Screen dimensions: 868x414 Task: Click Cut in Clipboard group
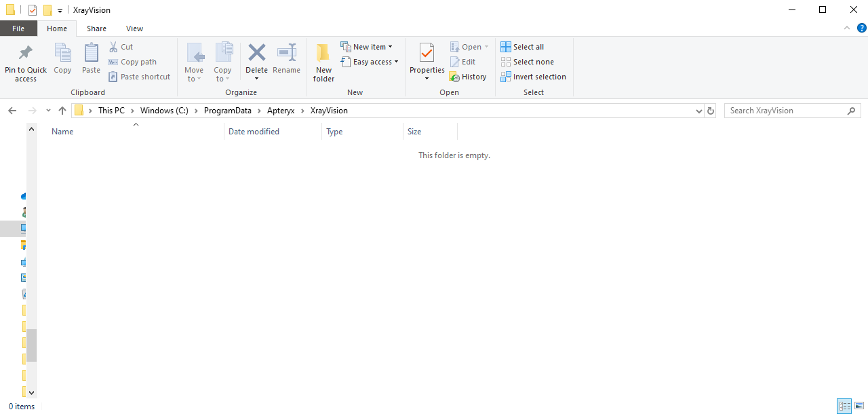121,47
